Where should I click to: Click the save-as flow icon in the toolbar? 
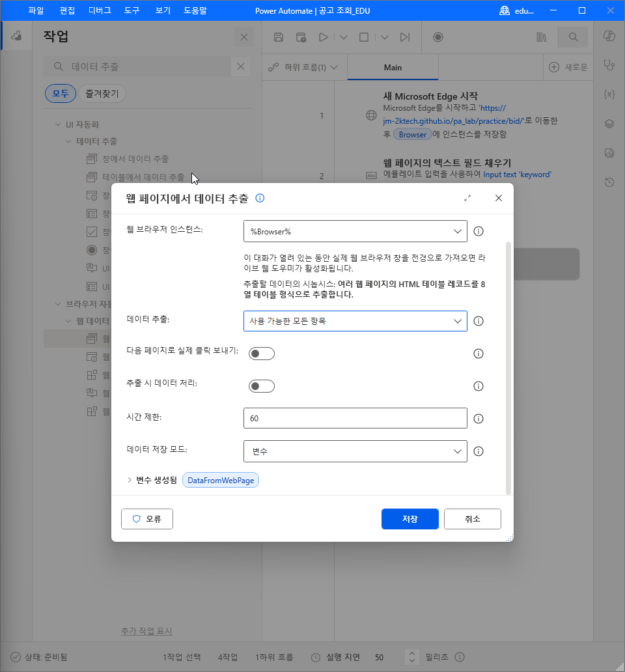tap(301, 37)
